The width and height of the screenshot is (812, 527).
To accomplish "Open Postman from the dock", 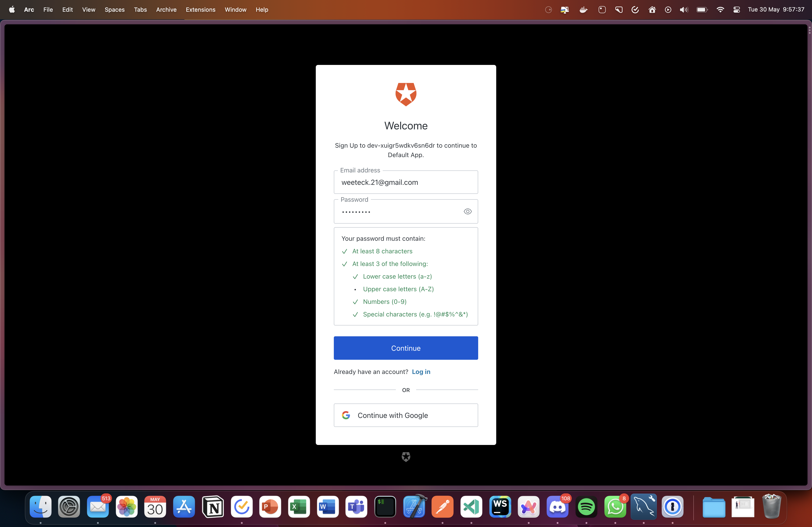I will point(442,507).
